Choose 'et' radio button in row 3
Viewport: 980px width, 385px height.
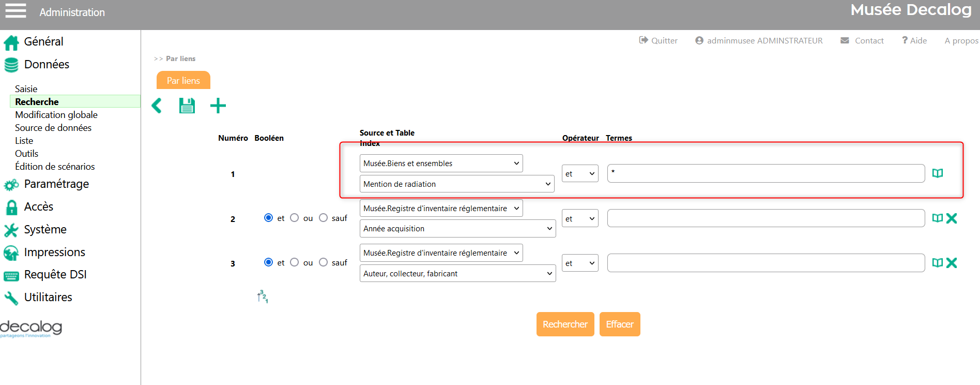[268, 262]
